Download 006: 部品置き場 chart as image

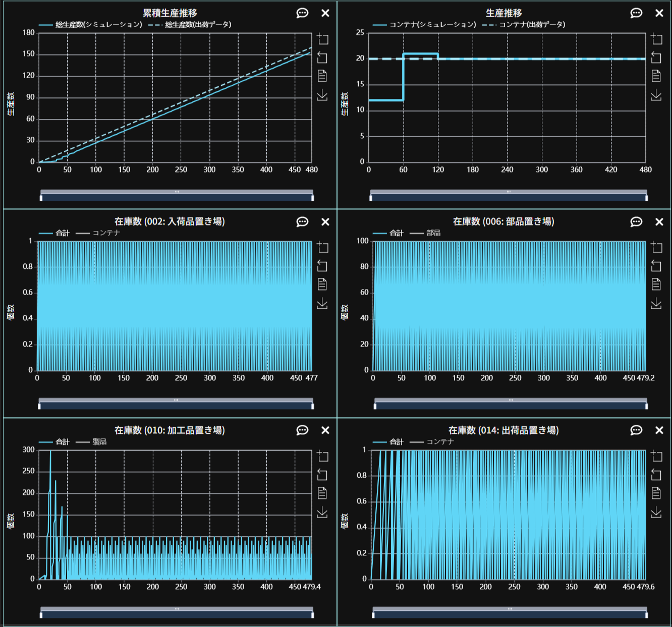click(656, 303)
